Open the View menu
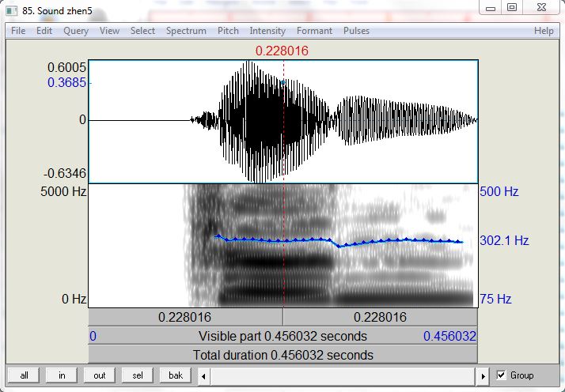The image size is (565, 392). click(109, 31)
